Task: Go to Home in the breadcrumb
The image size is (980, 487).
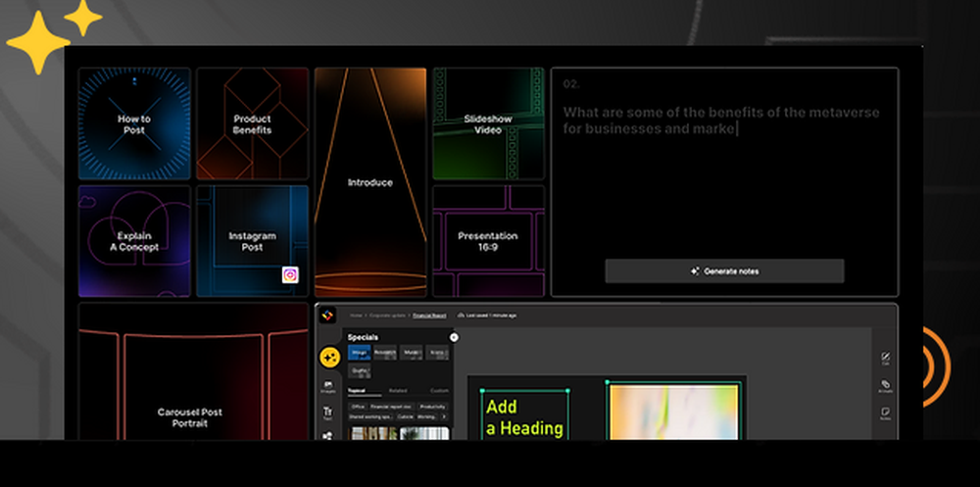Action: 357,316
